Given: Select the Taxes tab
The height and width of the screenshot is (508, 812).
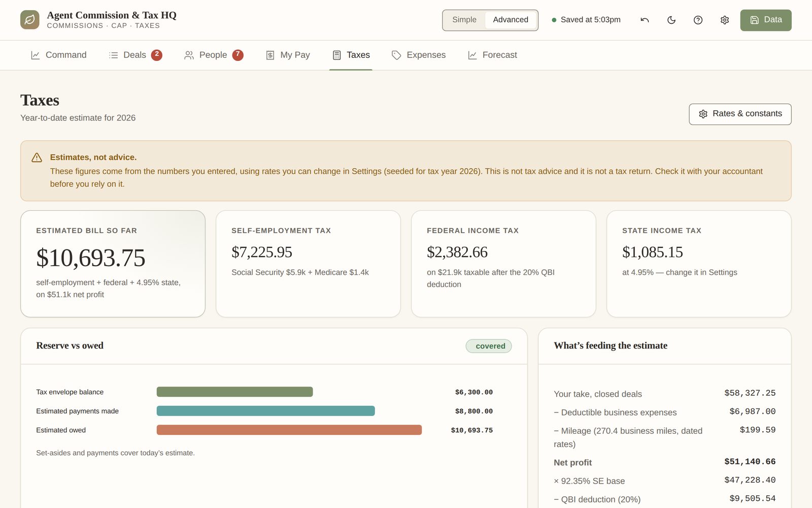Looking at the screenshot, I should 351,55.
